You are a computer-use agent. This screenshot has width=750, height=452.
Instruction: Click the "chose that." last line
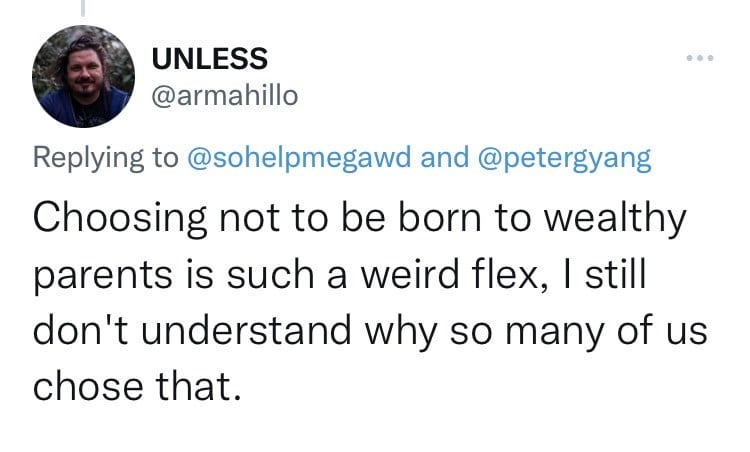click(x=137, y=386)
